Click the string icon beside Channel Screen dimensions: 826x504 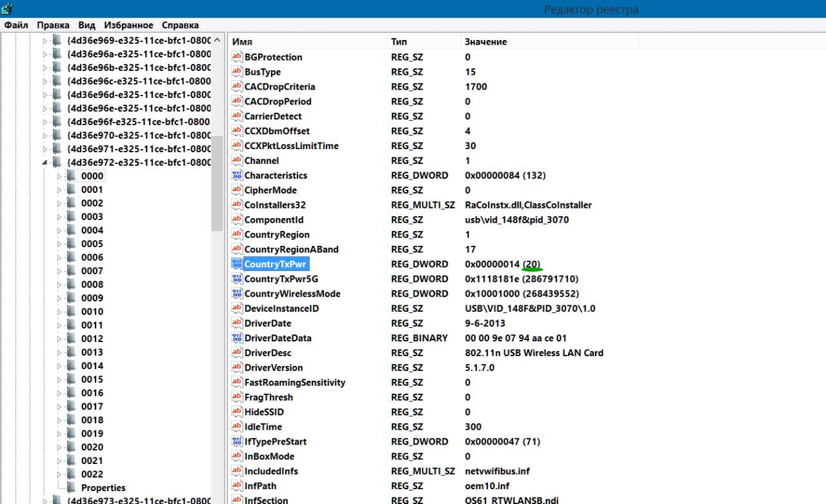237,161
